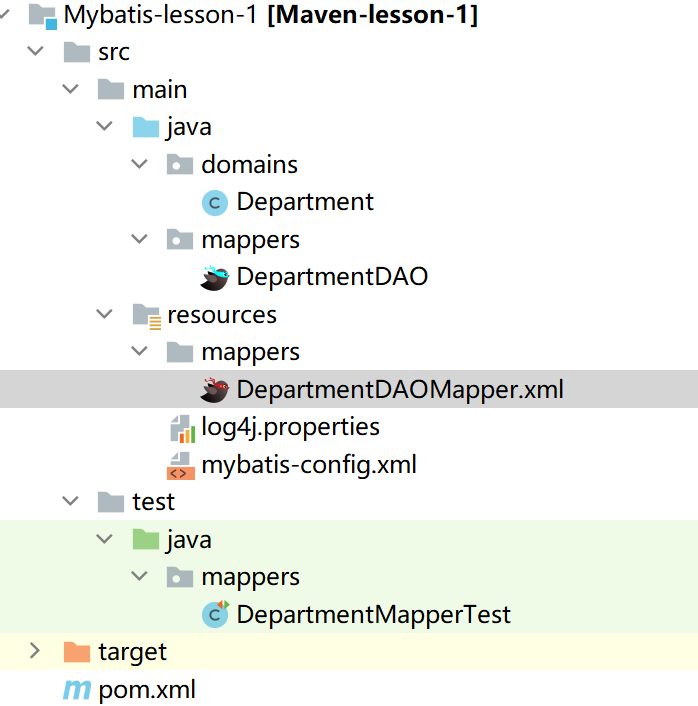Collapse the resources folder

point(104,314)
